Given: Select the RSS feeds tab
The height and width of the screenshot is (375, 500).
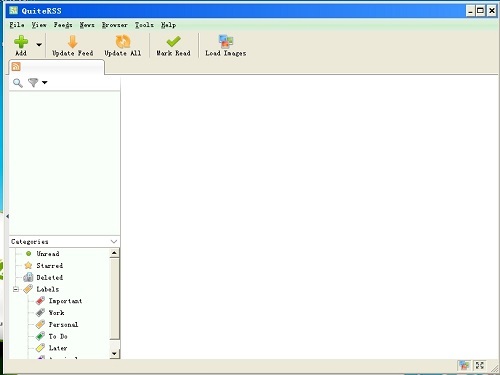Looking at the screenshot, I should [x=57, y=67].
